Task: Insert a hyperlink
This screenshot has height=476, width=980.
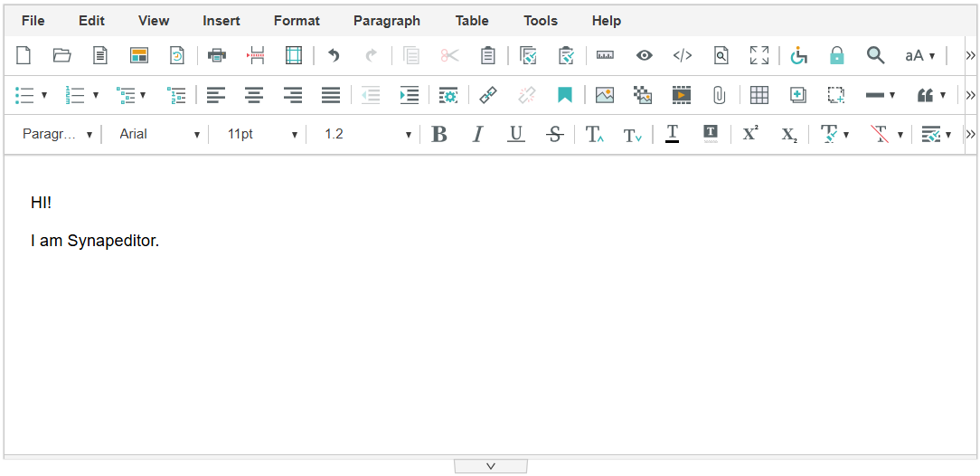Action: pyautogui.click(x=488, y=95)
